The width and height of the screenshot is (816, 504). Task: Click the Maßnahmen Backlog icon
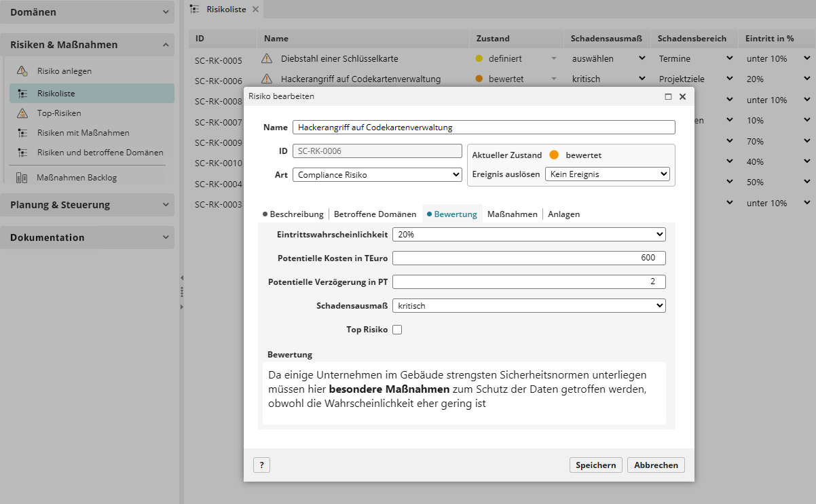[x=22, y=178]
